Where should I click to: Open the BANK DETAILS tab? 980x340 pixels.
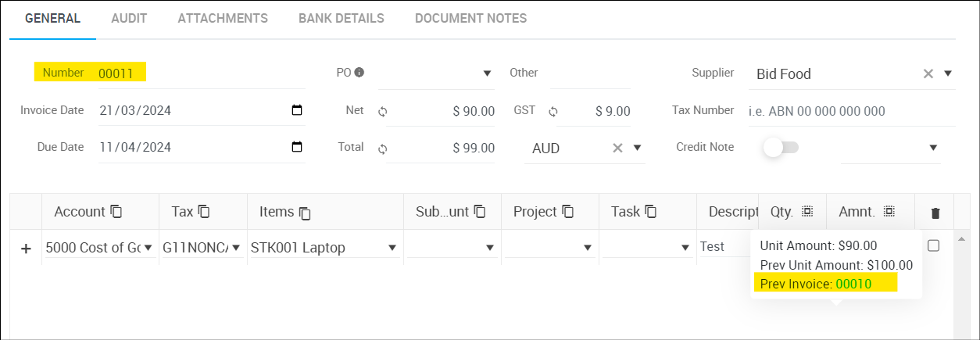[342, 18]
